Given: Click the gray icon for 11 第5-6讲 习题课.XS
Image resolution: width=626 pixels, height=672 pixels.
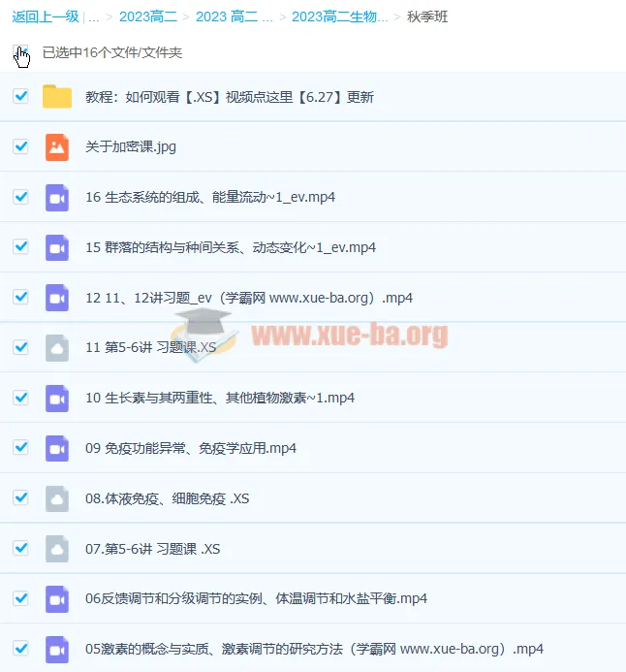Looking at the screenshot, I should [57, 347].
